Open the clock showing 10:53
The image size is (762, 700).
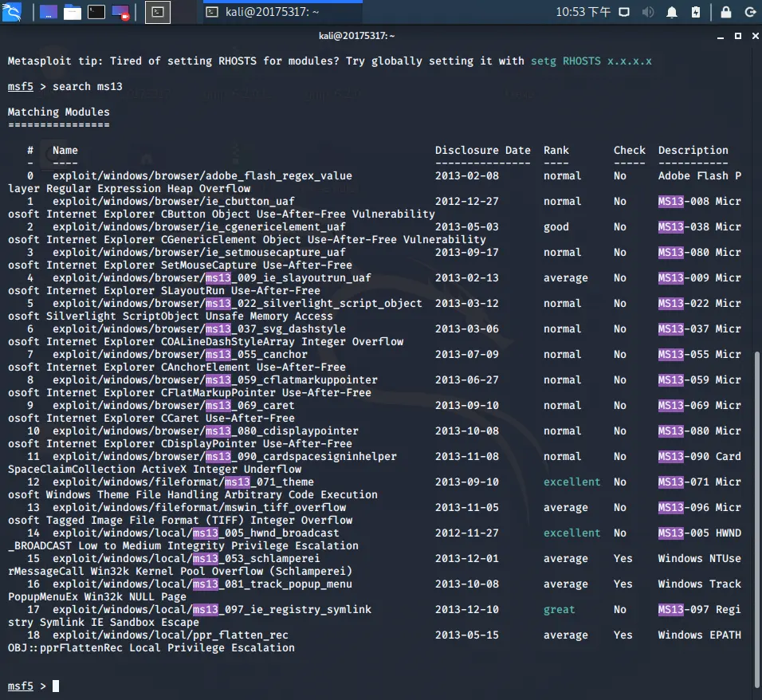tap(583, 12)
